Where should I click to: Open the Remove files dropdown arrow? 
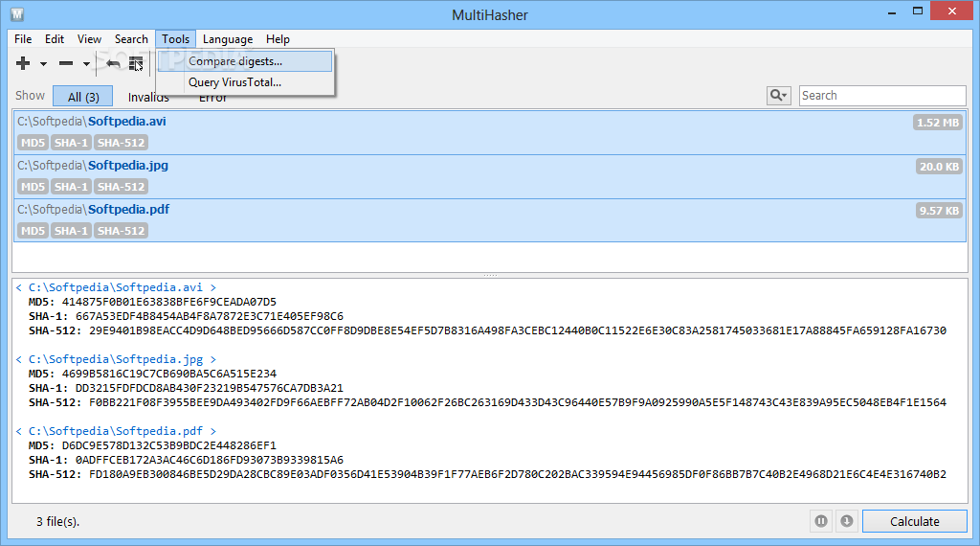(86, 64)
